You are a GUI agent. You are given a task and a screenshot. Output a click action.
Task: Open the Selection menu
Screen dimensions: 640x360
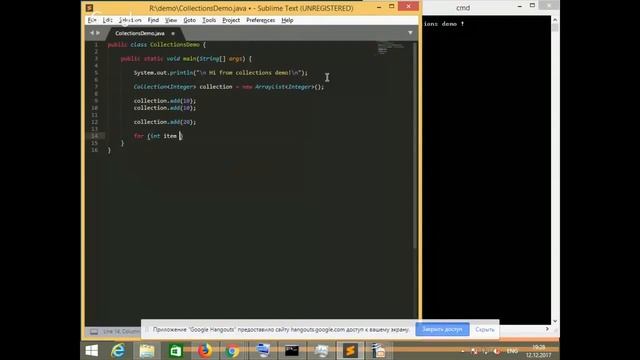[130, 20]
